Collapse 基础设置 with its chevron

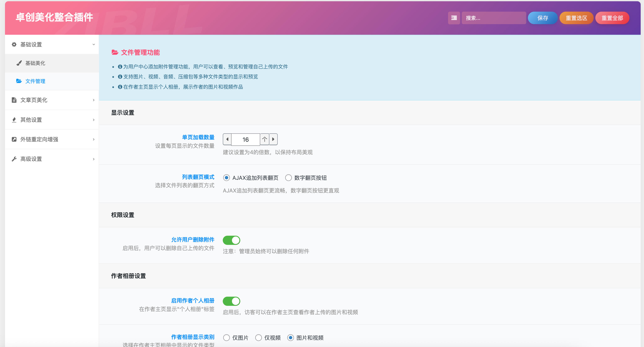[94, 45]
